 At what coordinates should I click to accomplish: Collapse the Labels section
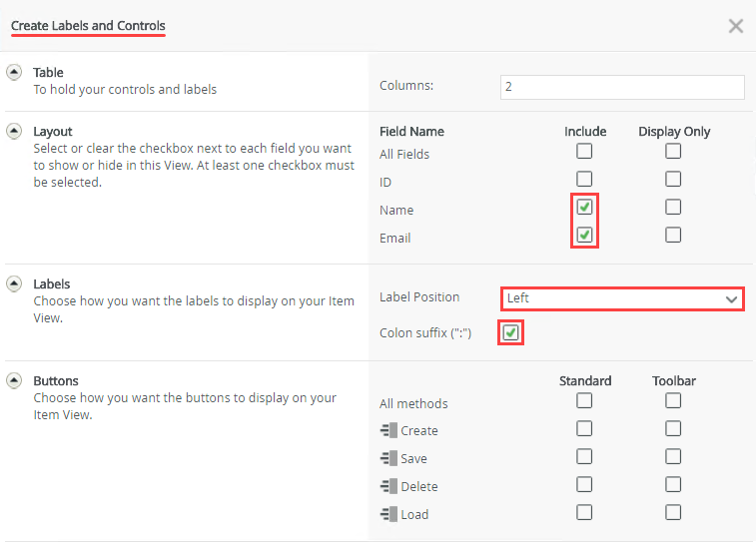click(15, 283)
